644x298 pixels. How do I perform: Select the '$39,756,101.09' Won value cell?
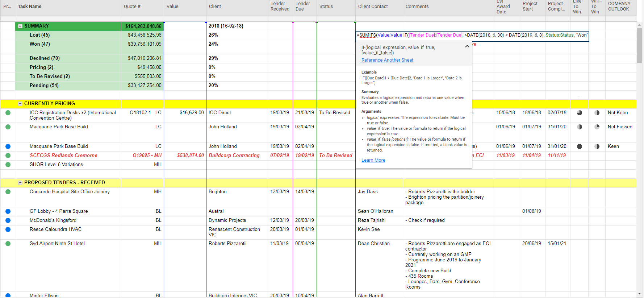(142, 47)
